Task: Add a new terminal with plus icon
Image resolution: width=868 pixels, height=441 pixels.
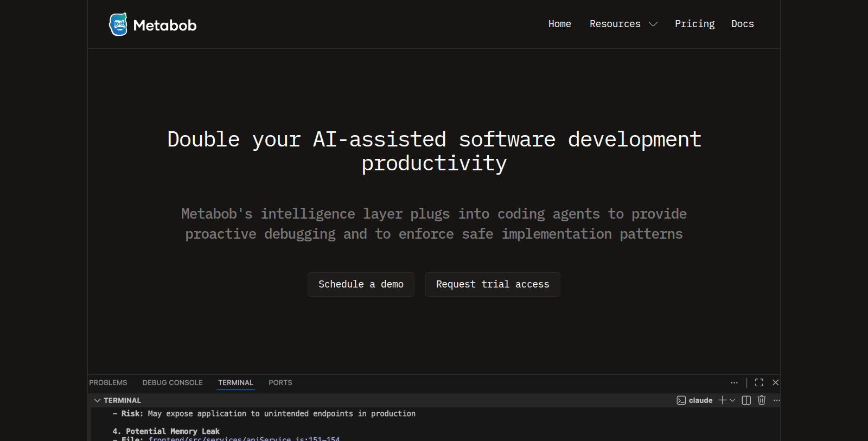Action: [x=722, y=400]
